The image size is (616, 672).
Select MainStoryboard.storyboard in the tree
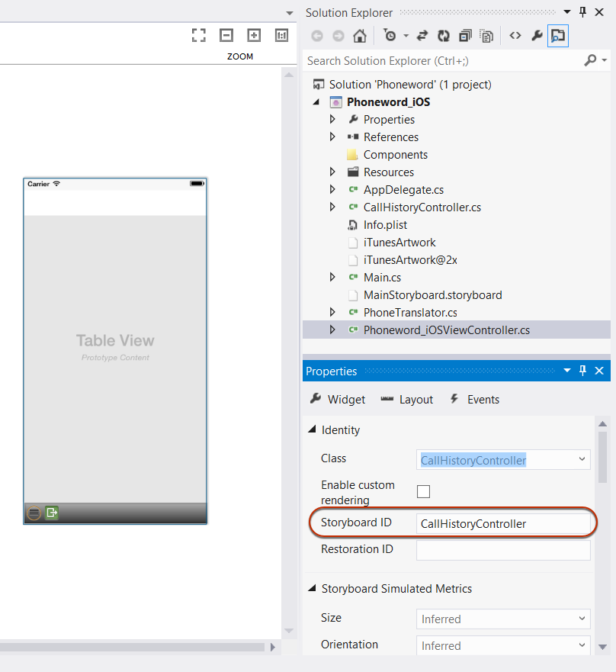[x=432, y=295]
